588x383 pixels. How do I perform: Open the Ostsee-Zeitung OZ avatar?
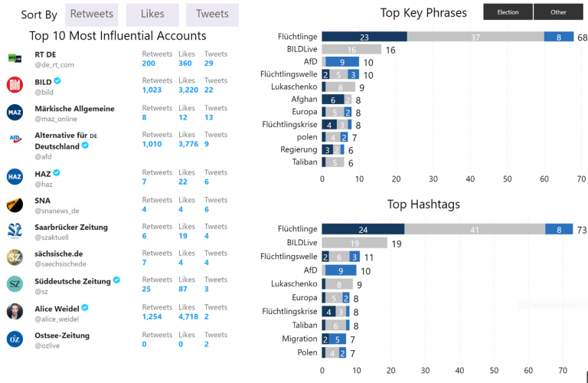point(15,339)
